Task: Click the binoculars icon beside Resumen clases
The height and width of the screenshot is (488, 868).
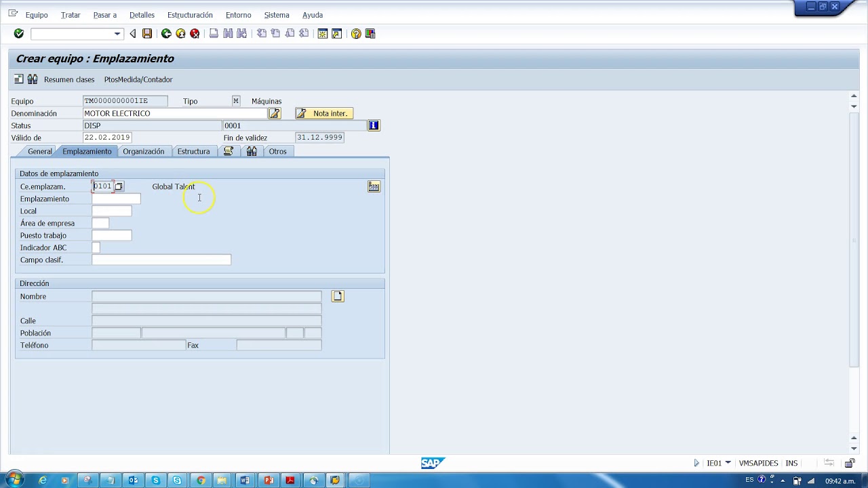Action: click(x=33, y=79)
